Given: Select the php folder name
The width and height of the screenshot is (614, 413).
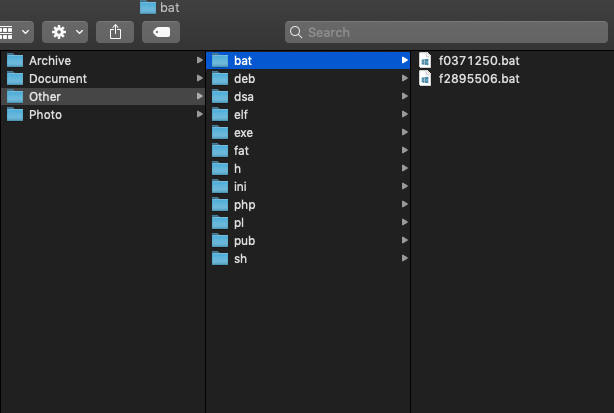Looking at the screenshot, I should pos(244,205).
